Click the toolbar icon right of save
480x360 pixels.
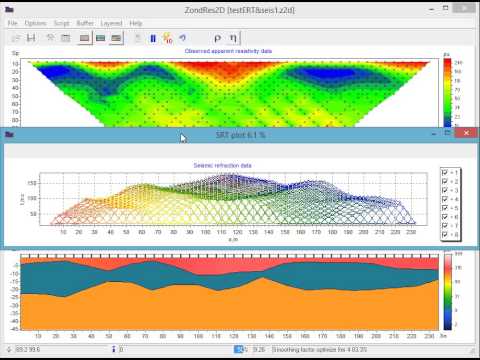pos(50,38)
